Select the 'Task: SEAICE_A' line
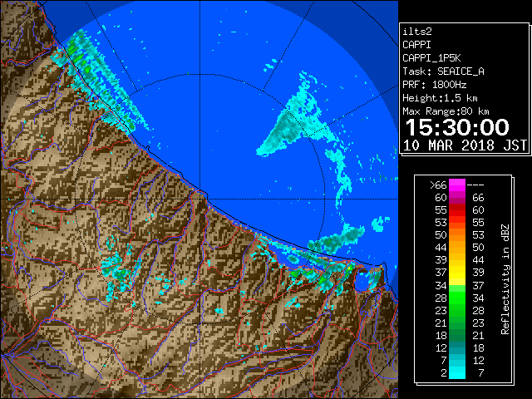Screen dimensions: 532x399 coord(443,71)
